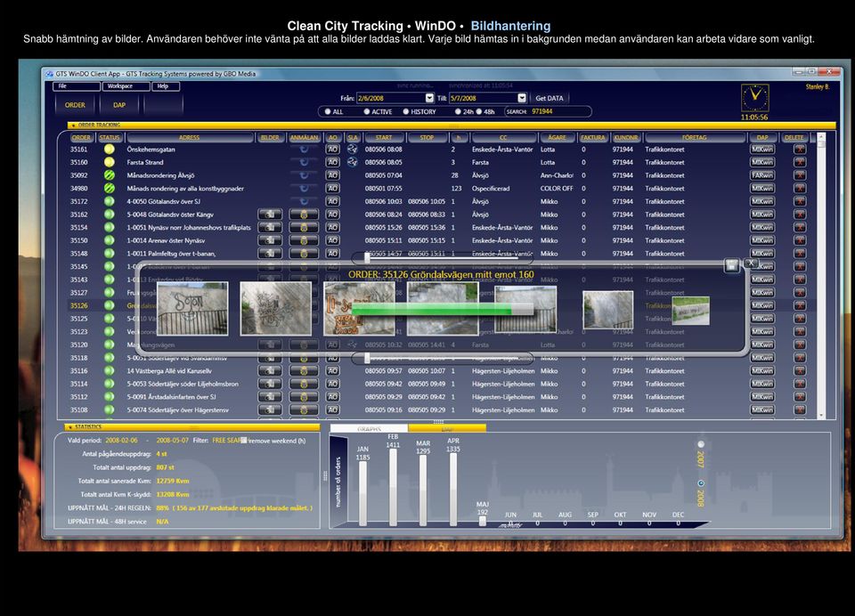Image resolution: width=855 pixels, height=616 pixels.
Task: Select year 2008 radio button
Action: (x=701, y=483)
